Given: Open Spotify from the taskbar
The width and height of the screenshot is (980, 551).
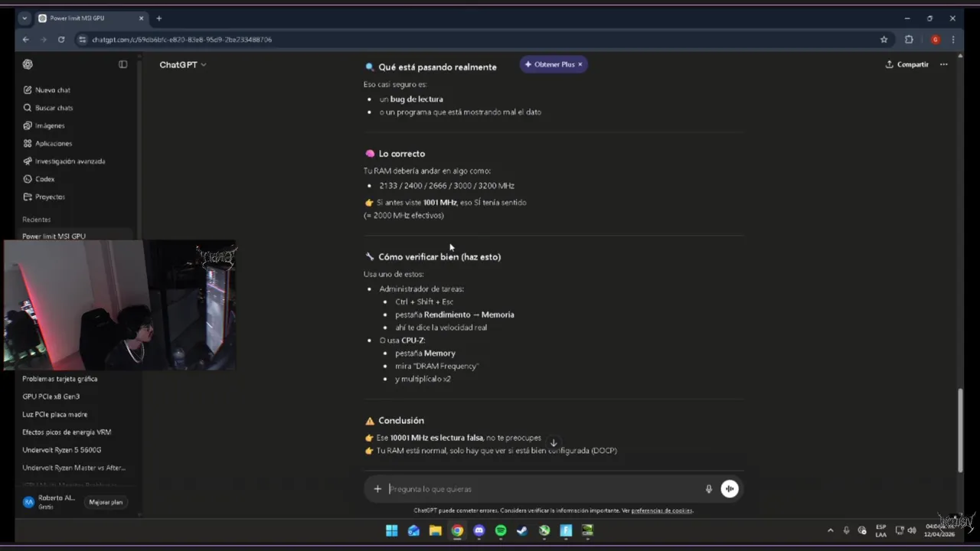Looking at the screenshot, I should tap(501, 530).
